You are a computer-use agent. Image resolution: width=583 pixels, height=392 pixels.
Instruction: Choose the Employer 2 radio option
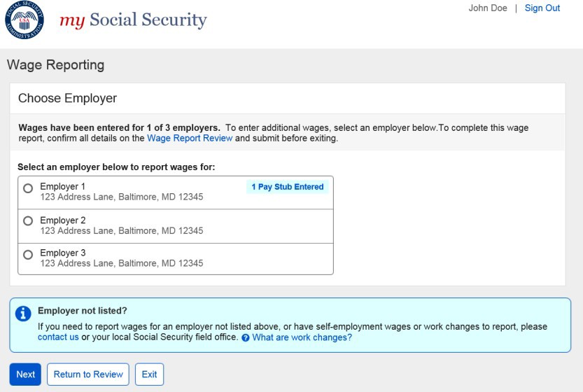tap(28, 220)
